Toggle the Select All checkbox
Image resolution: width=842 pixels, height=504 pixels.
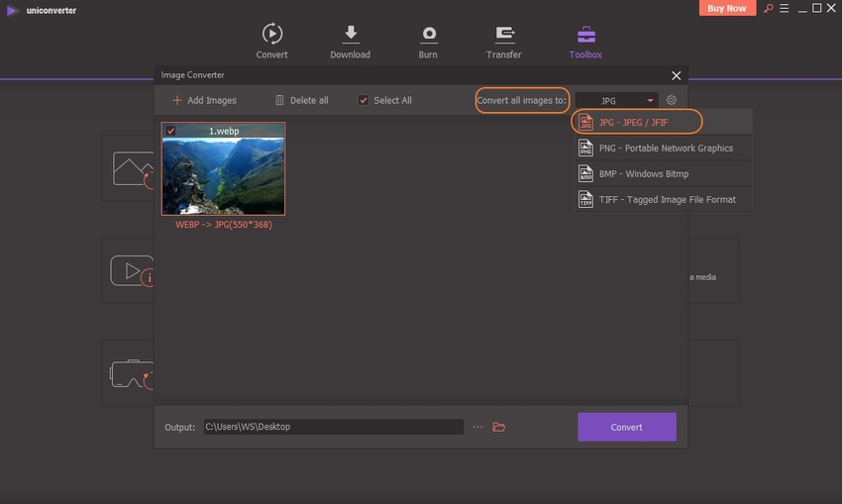coord(364,100)
